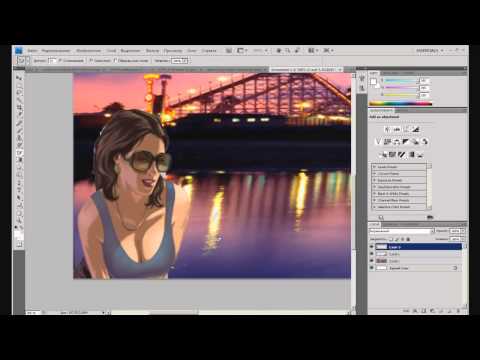
Task: Add a Vibrance adjustment
Action: coord(378,142)
